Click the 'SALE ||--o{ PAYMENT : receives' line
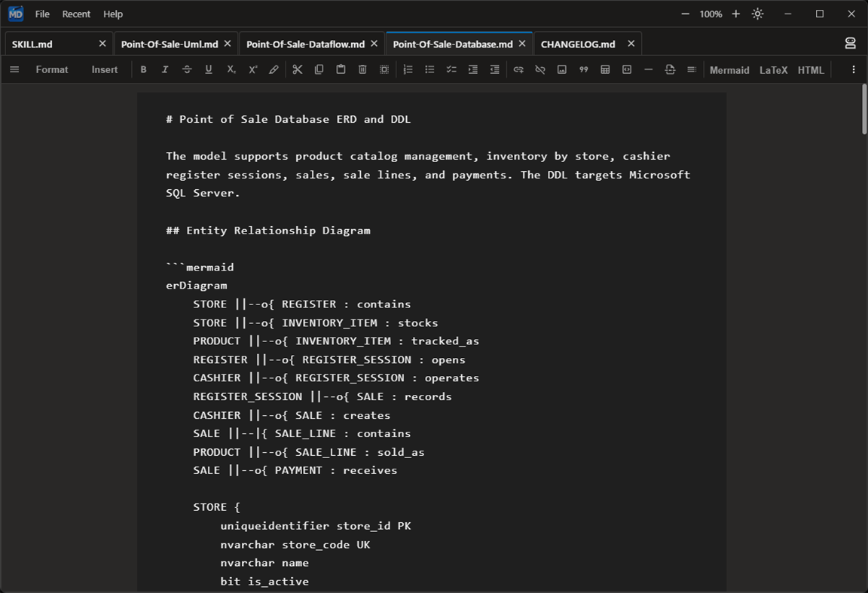 pos(295,471)
